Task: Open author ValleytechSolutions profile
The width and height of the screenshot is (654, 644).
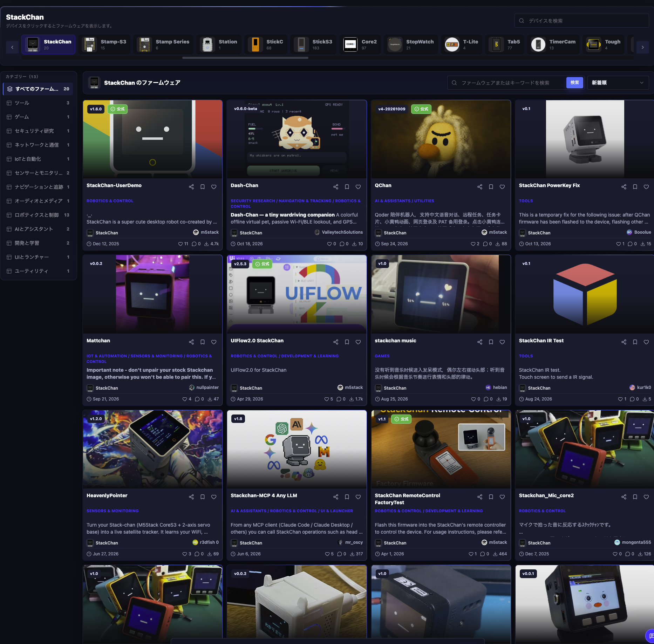Action: point(339,232)
